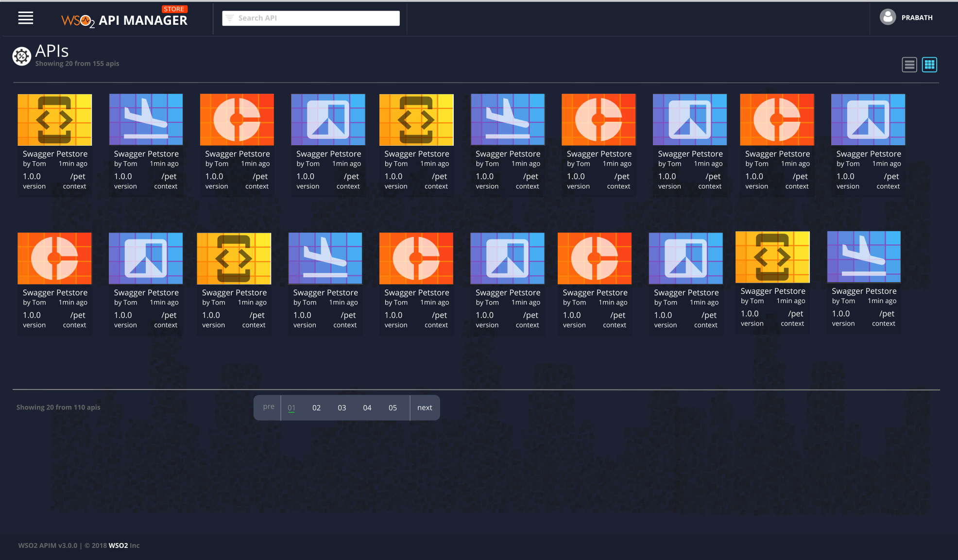This screenshot has height=560, width=958.
Task: Click the APIs gear icon beside heading
Action: point(21,56)
